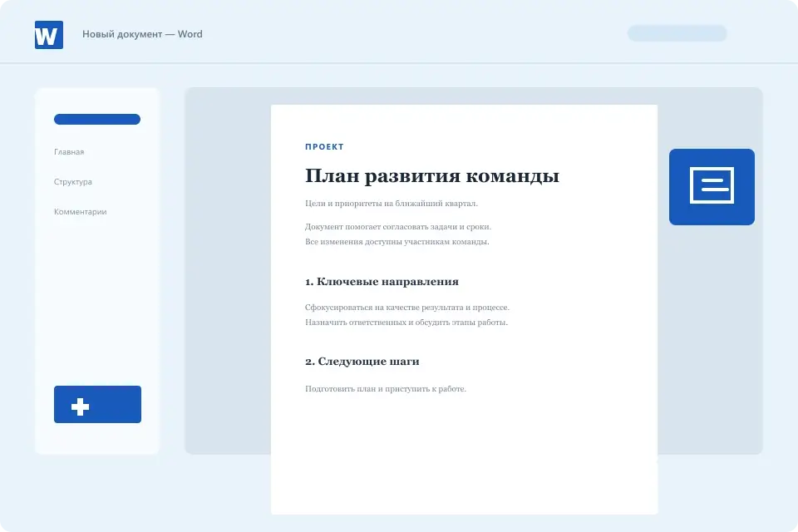Click the line 'Назначить ответственных и обсудить этапы работы.'
The height and width of the screenshot is (532, 798).
click(x=406, y=323)
